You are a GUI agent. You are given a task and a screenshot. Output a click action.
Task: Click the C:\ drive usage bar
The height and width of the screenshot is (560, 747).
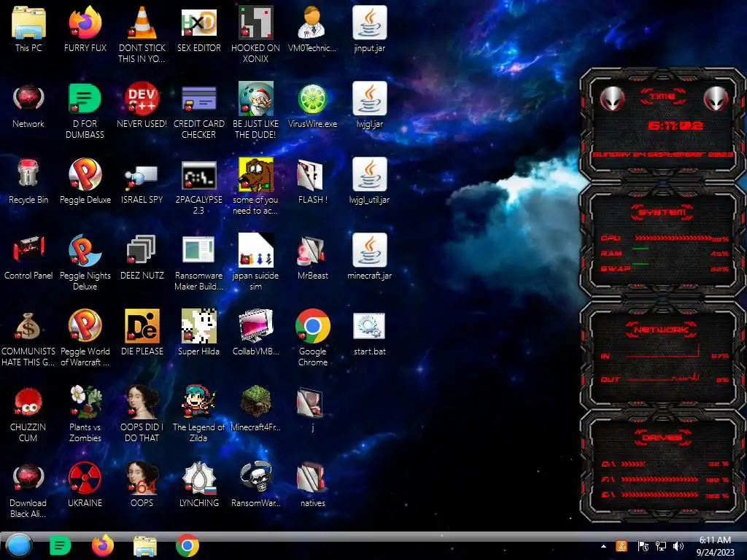pos(633,464)
